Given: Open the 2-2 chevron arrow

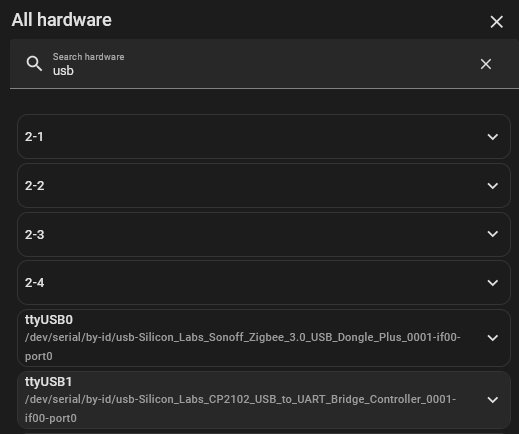Looking at the screenshot, I should coord(493,186).
